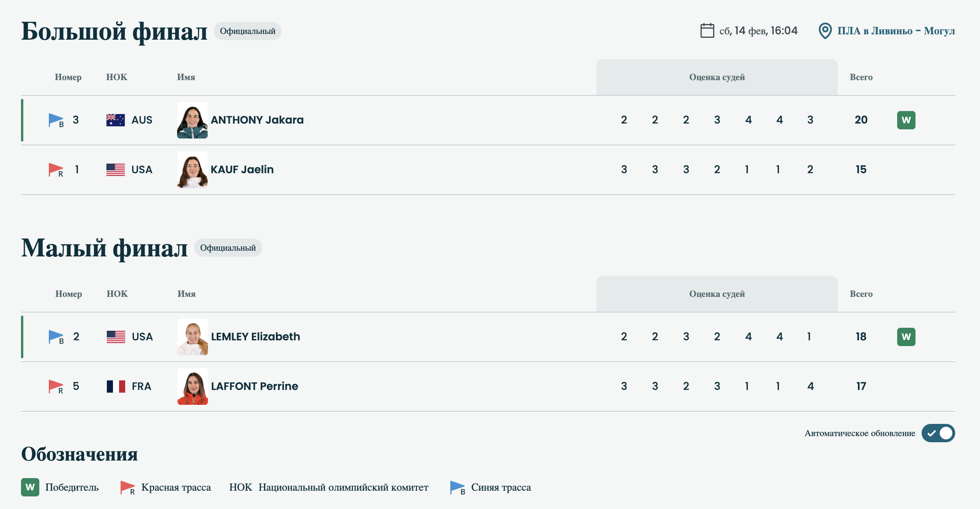
Task: Click the Australian flag icon
Action: tap(115, 120)
